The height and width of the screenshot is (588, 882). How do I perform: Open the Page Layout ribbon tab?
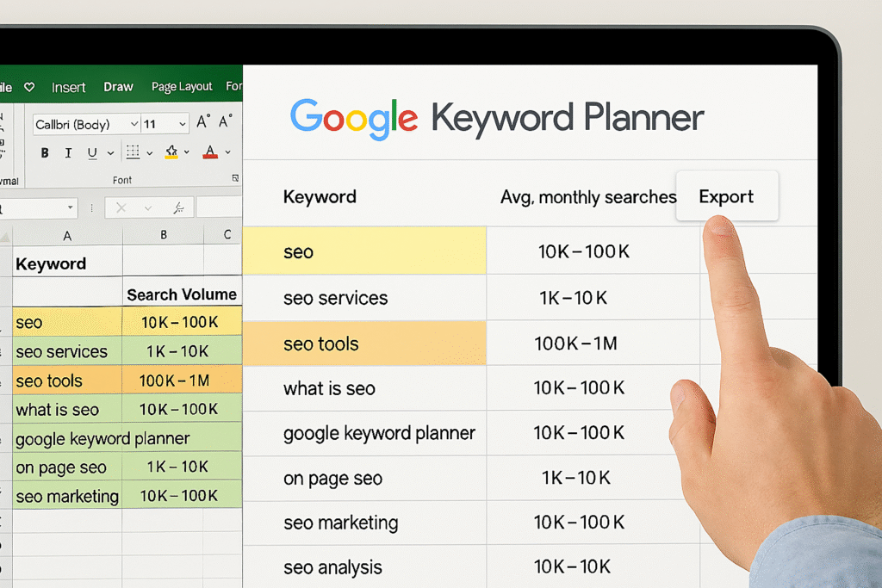coord(182,87)
